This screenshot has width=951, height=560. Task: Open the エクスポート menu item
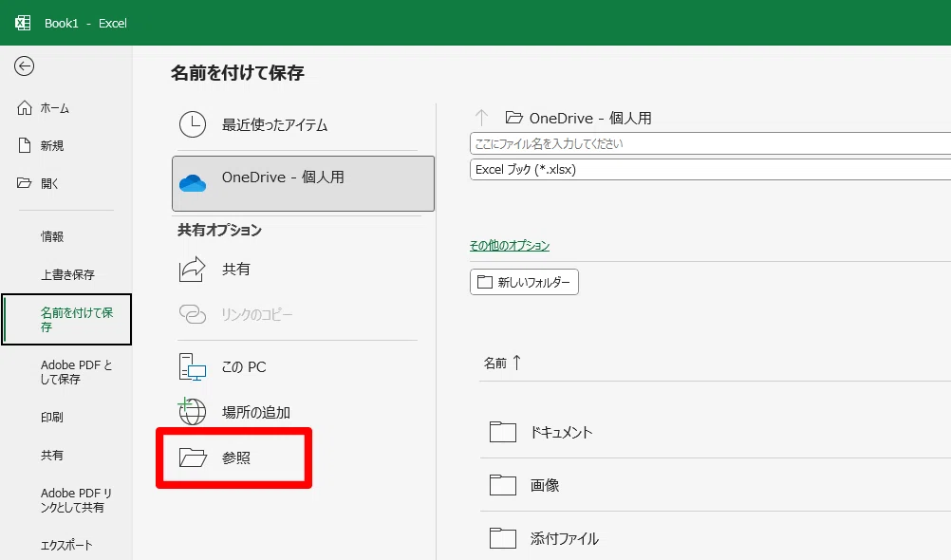[x=66, y=545]
